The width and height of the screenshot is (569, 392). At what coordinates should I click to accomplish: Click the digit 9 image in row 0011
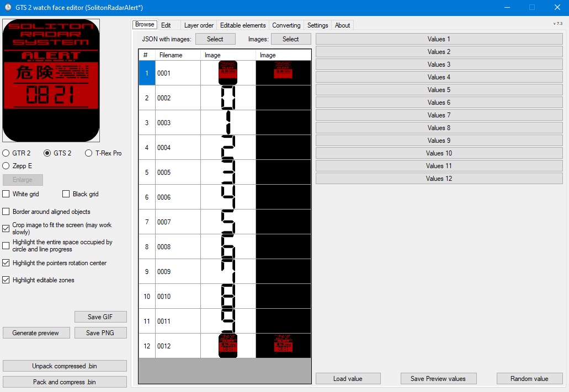click(228, 321)
